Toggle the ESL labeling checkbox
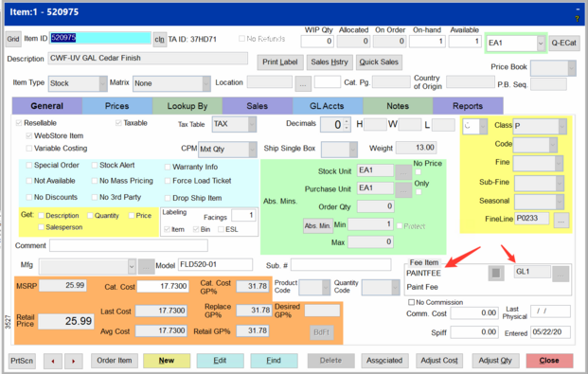The height and width of the screenshot is (374, 588). pos(221,229)
